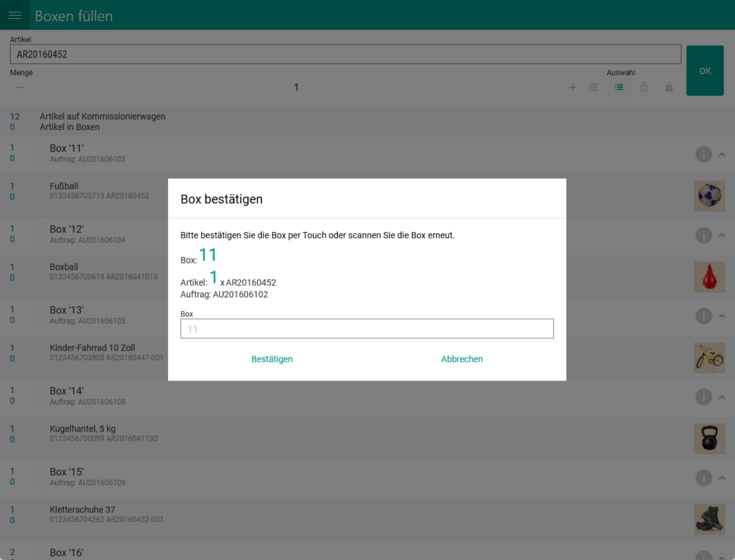Open the info icon for Box '12'
Image resolution: width=735 pixels, height=560 pixels.
(x=703, y=235)
